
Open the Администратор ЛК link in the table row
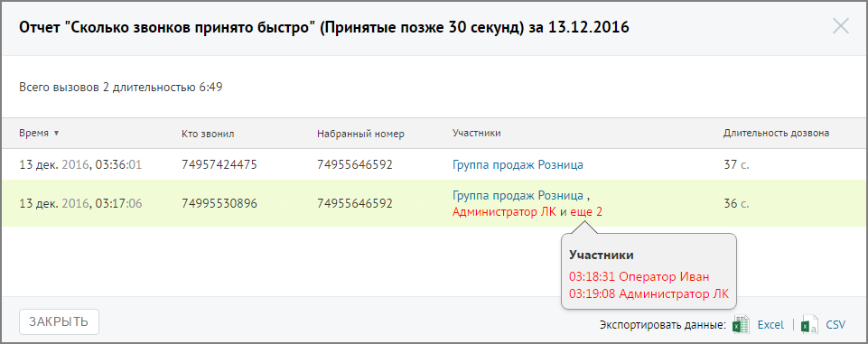[504, 212]
